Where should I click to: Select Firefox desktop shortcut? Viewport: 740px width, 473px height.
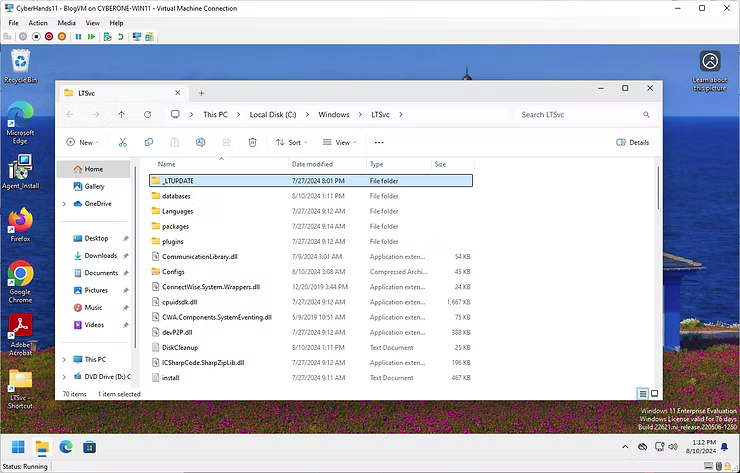click(20, 225)
